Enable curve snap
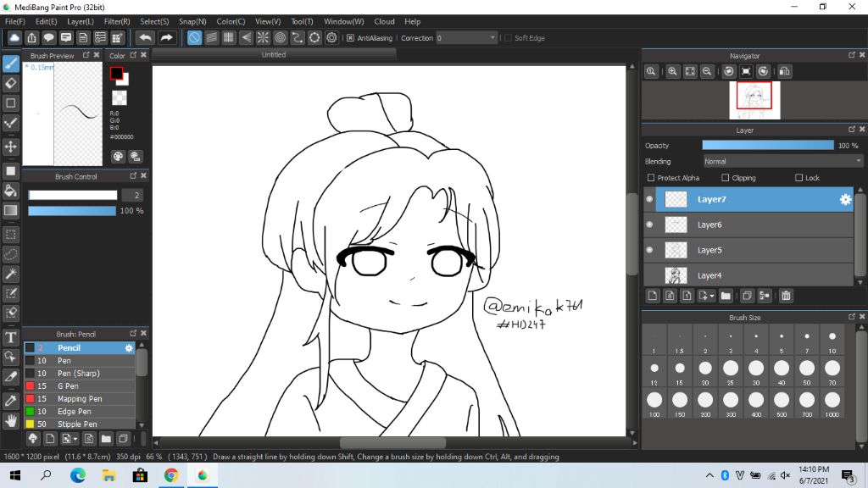The image size is (868, 488). coord(298,37)
